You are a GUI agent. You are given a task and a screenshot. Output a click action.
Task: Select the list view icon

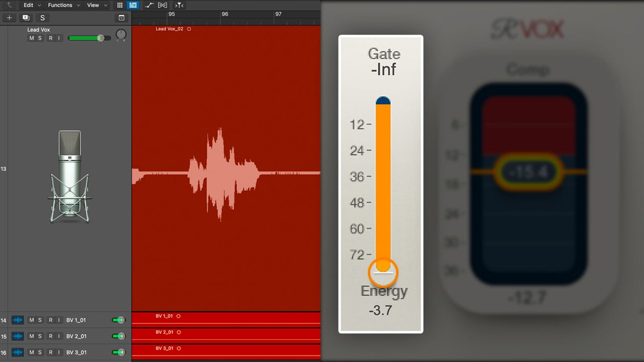tap(133, 5)
